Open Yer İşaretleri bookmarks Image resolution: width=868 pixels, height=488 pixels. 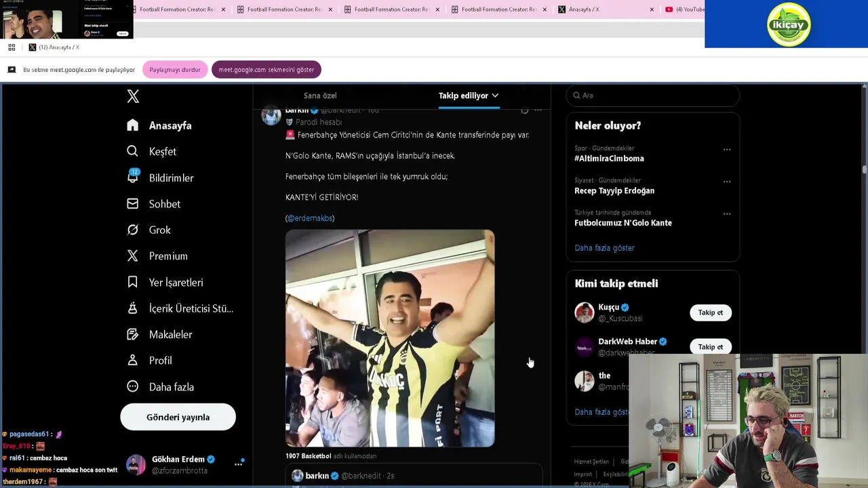pyautogui.click(x=165, y=282)
